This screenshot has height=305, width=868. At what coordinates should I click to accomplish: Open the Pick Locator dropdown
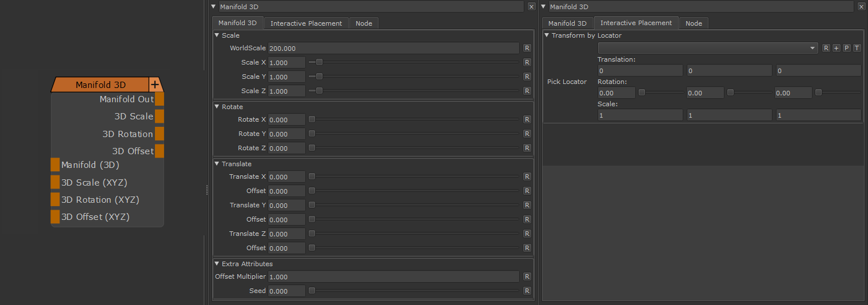coord(707,48)
